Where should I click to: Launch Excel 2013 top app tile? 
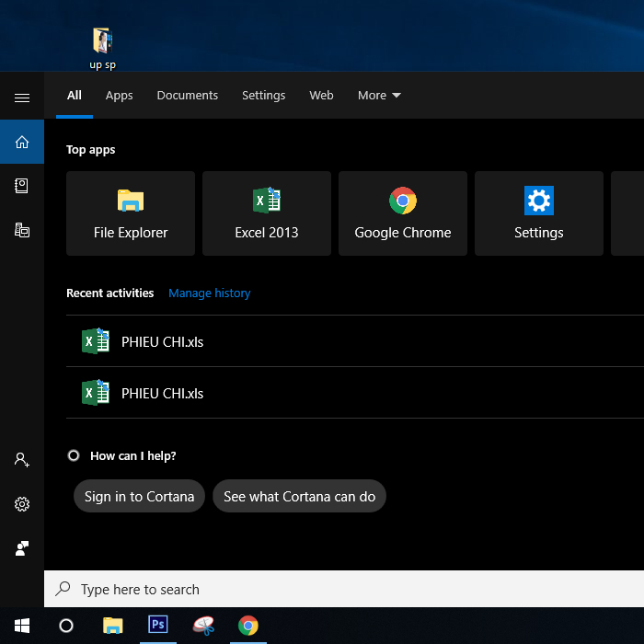tap(267, 213)
